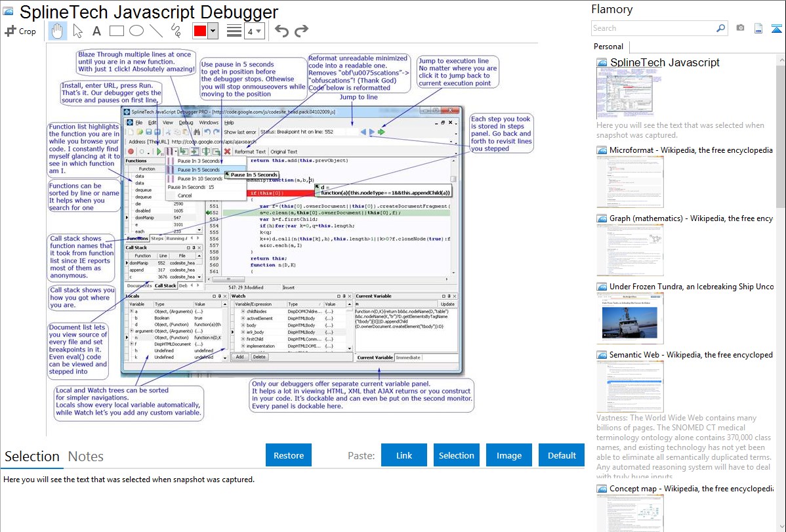This screenshot has width=786, height=532.
Task: Undo the last annotation
Action: coord(281,31)
